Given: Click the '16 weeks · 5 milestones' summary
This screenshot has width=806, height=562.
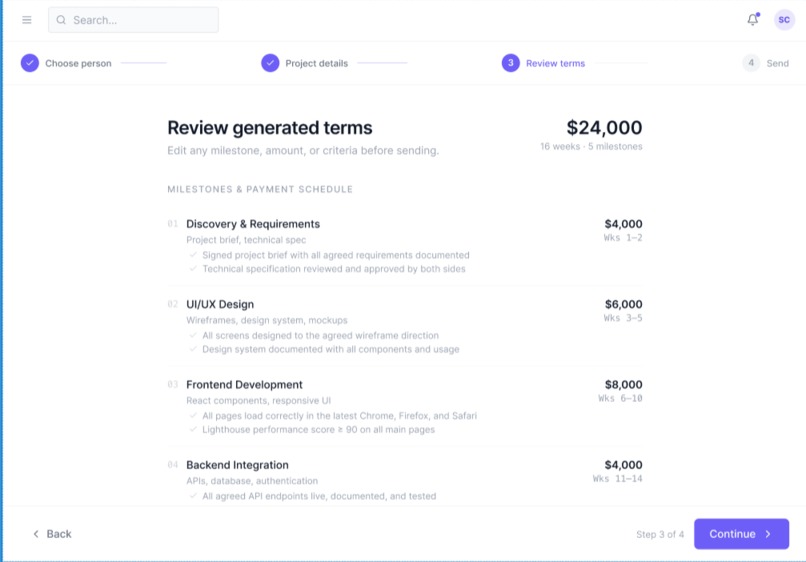Looking at the screenshot, I should tap(591, 147).
